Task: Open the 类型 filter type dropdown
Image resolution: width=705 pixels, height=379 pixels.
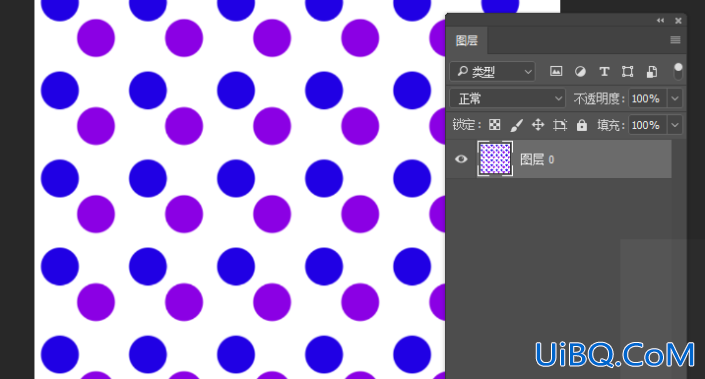Action: coord(492,71)
